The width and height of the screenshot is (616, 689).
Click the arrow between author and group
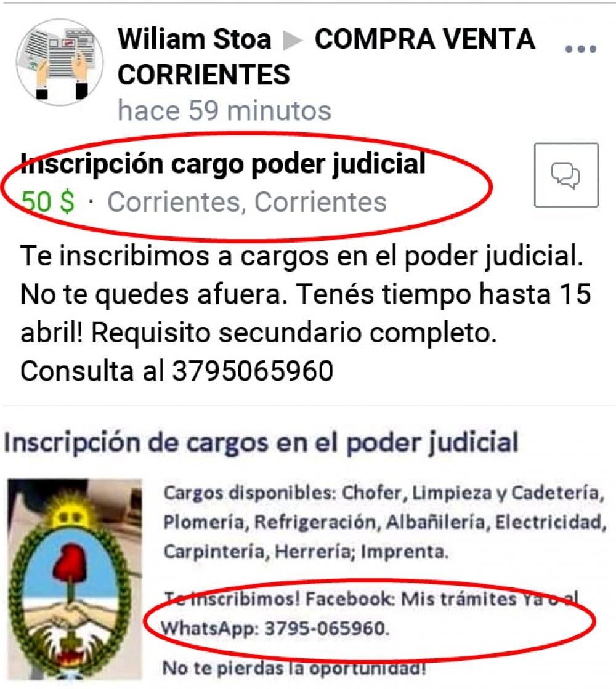click(x=292, y=41)
